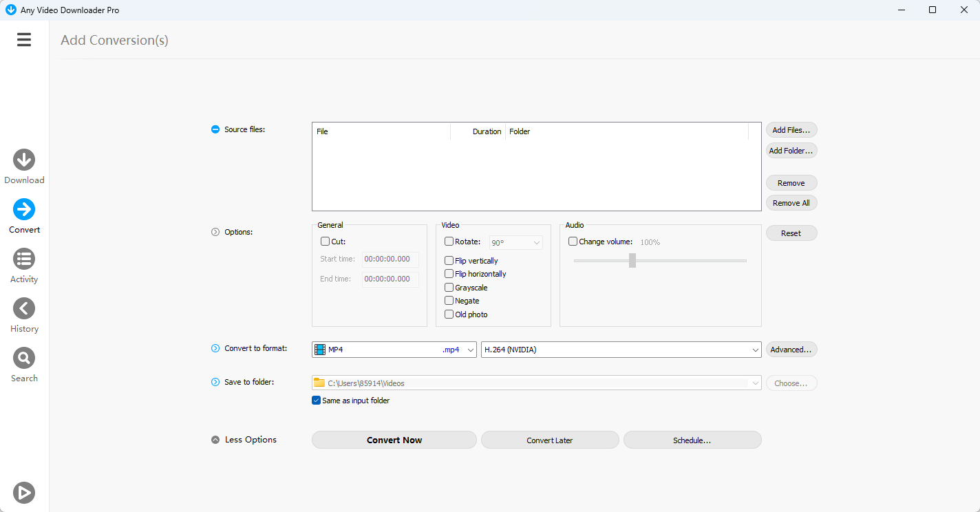The image size is (980, 512).
Task: Enable the Rotate checkbox
Action: coord(449,242)
